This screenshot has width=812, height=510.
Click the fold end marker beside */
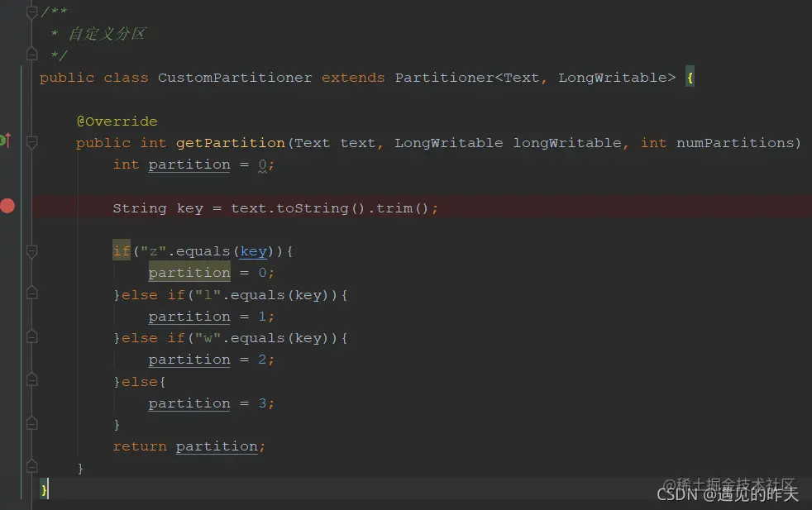(31, 54)
